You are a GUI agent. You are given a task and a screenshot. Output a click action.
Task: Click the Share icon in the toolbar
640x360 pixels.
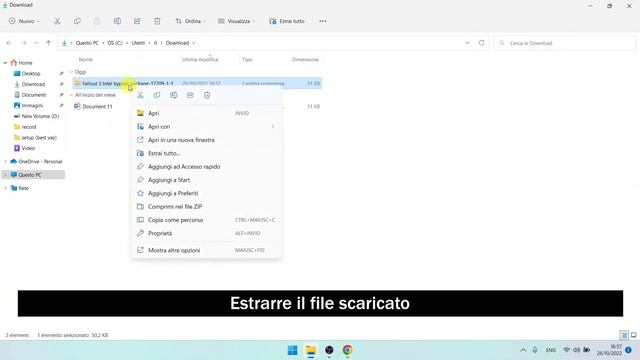137,21
